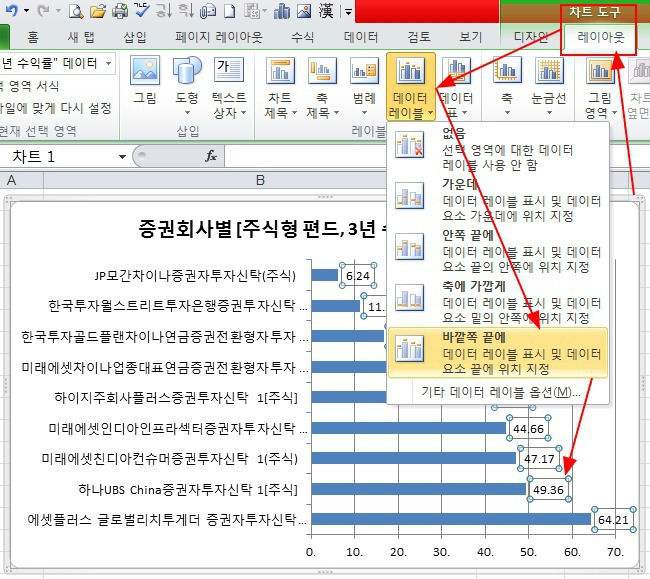650x579 pixels.
Task: Click 스타일에 맞게 다시 설정 button
Action: [56, 108]
